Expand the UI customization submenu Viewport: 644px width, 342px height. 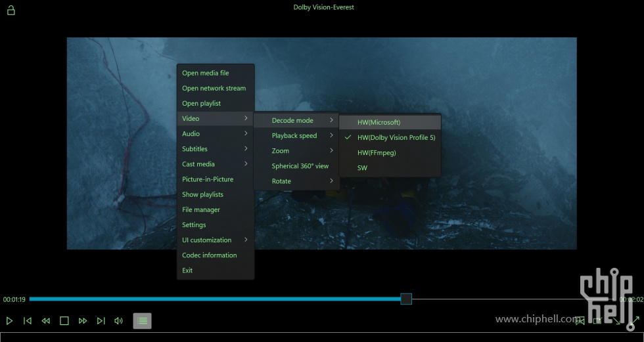click(216, 240)
